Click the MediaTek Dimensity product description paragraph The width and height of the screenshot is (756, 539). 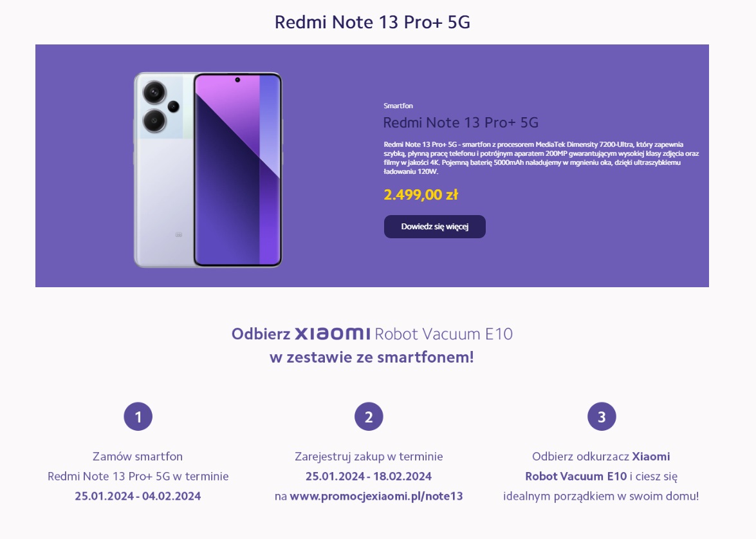point(540,158)
